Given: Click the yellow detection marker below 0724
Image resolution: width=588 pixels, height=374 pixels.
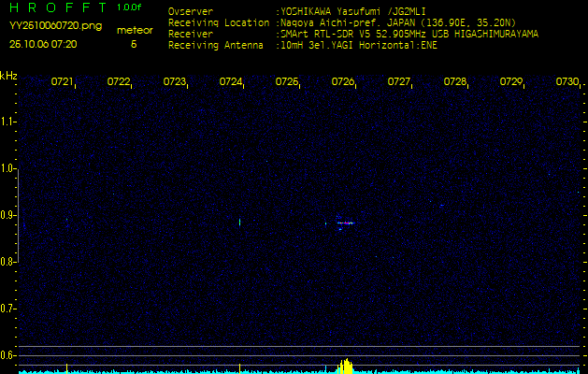Looking at the screenshot, I should tap(239, 367).
